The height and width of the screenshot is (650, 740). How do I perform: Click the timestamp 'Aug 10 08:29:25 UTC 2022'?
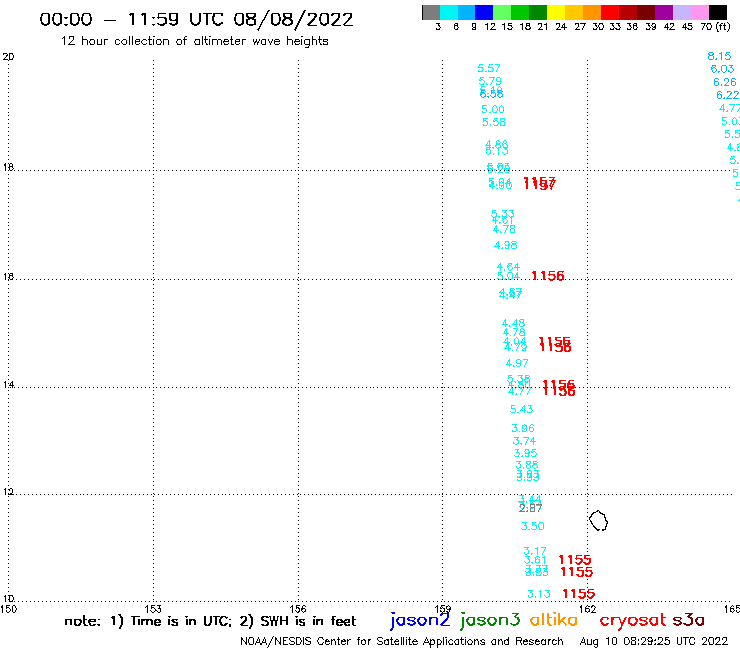[654, 642]
